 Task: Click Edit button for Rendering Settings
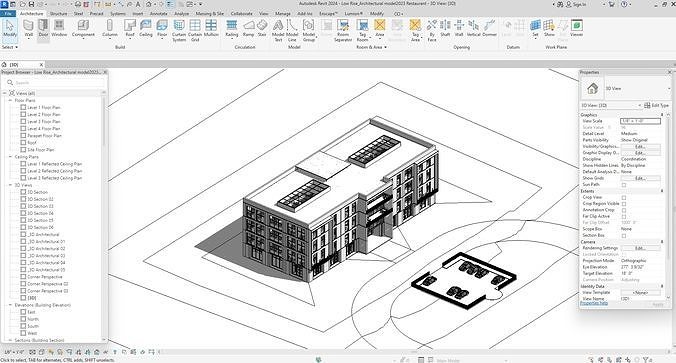tap(640, 248)
